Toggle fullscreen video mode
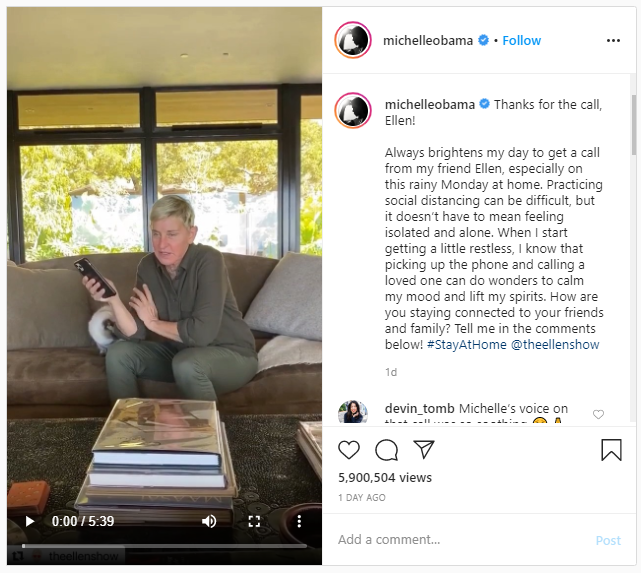This screenshot has height=573, width=641. click(254, 521)
